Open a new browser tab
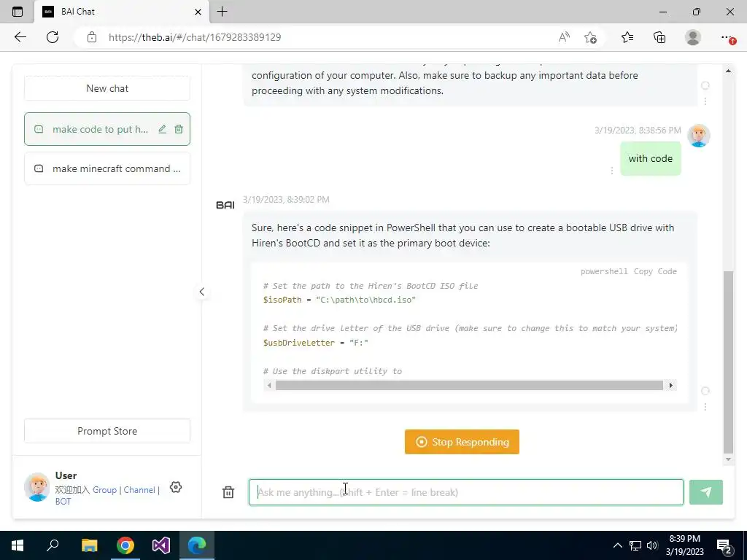The image size is (747, 560). coord(222,12)
